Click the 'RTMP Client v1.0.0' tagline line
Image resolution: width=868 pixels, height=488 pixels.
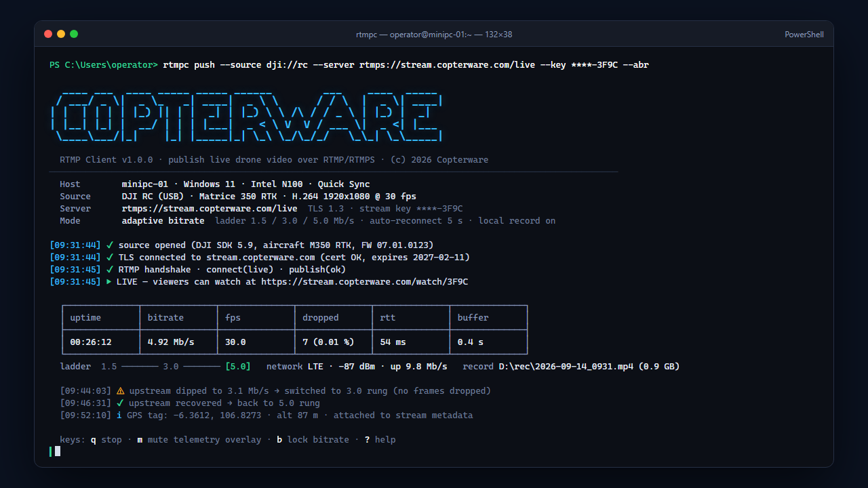274,160
